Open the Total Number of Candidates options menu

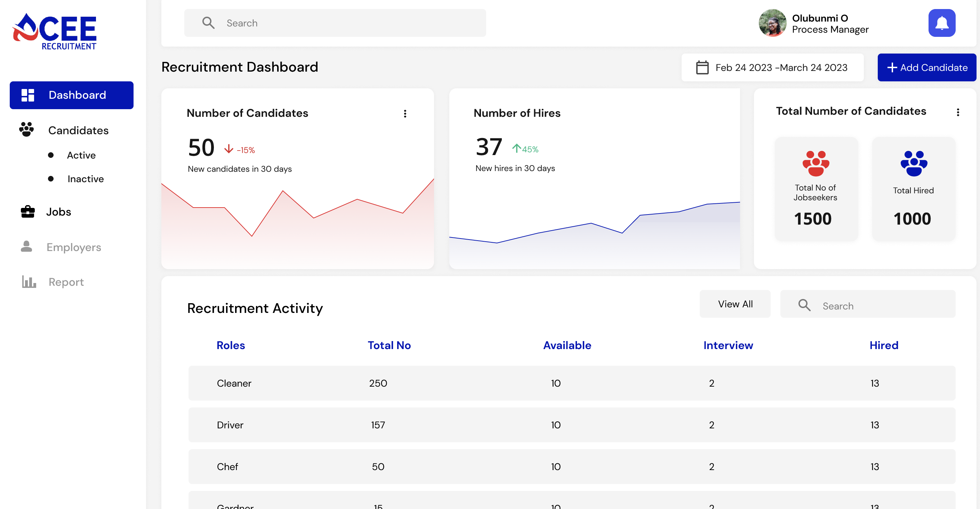pos(958,112)
